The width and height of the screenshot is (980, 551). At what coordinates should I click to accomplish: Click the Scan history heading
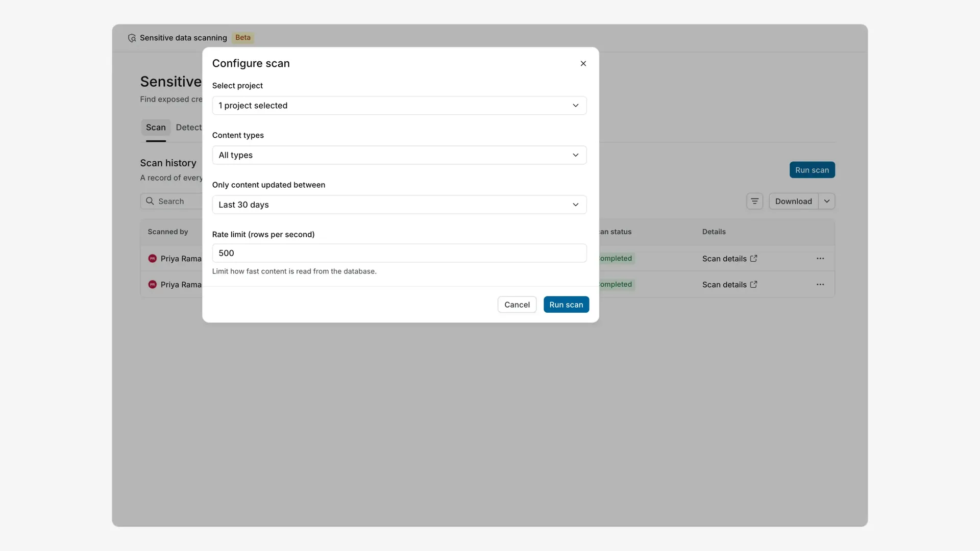168,163
